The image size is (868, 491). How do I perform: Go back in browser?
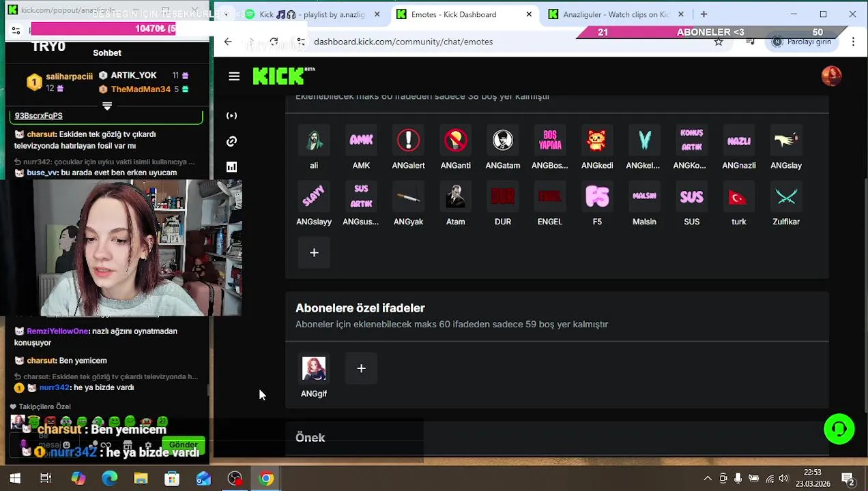(x=228, y=42)
